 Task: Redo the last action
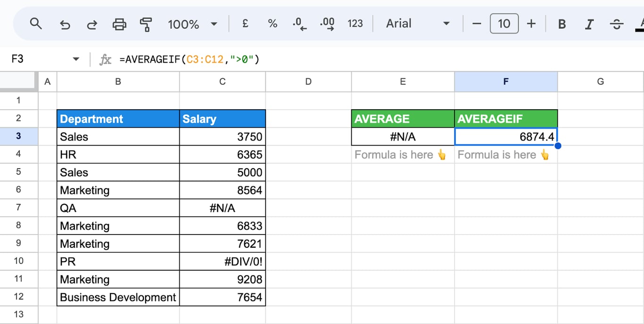(92, 24)
